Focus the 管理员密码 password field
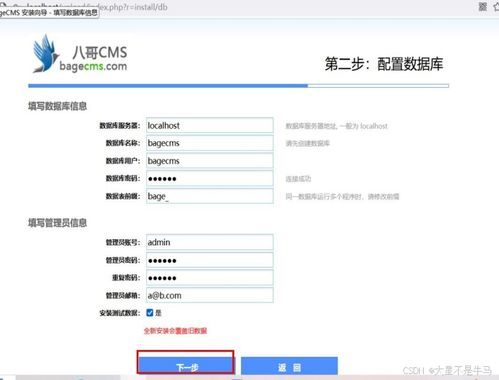The width and height of the screenshot is (499, 380). [x=210, y=260]
